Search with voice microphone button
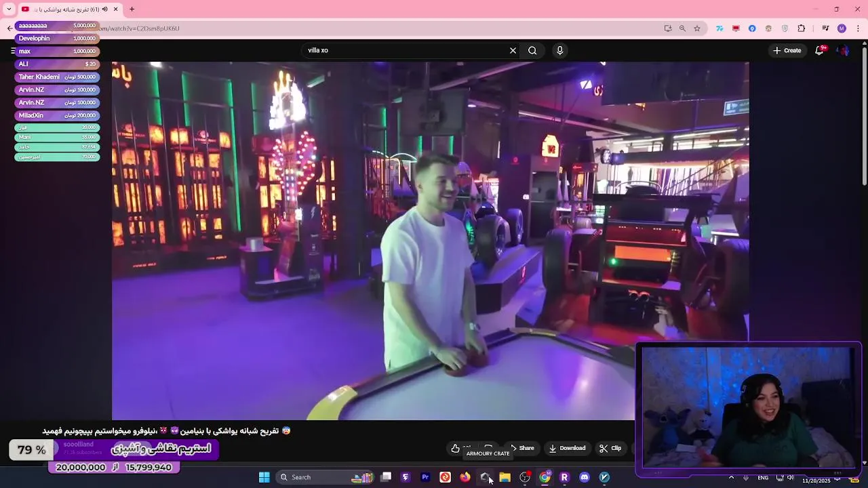Screen dimensions: 868x488 tap(559, 50)
